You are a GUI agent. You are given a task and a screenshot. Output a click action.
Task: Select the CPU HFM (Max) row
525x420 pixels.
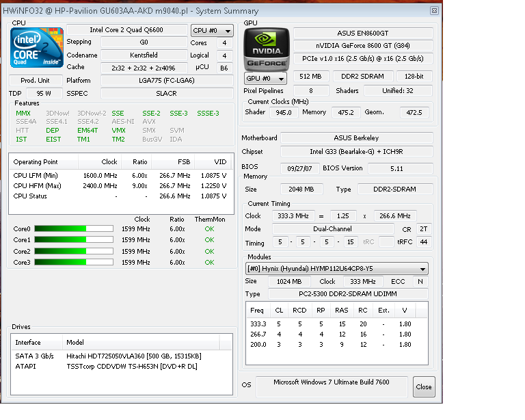121,186
